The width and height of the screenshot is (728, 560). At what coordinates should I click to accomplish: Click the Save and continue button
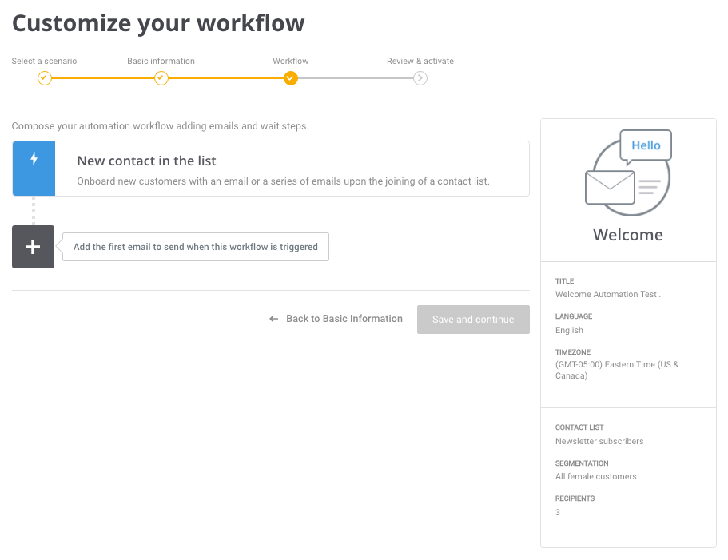click(x=473, y=320)
